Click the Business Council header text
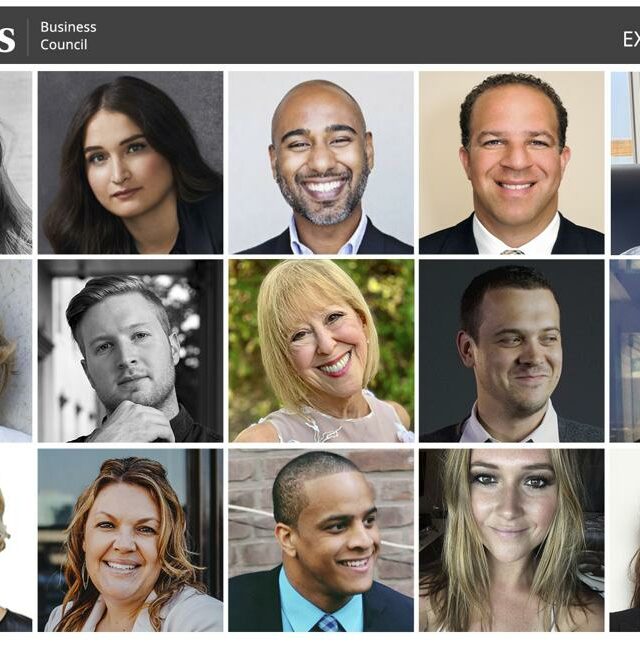The width and height of the screenshot is (640, 655). [x=68, y=36]
